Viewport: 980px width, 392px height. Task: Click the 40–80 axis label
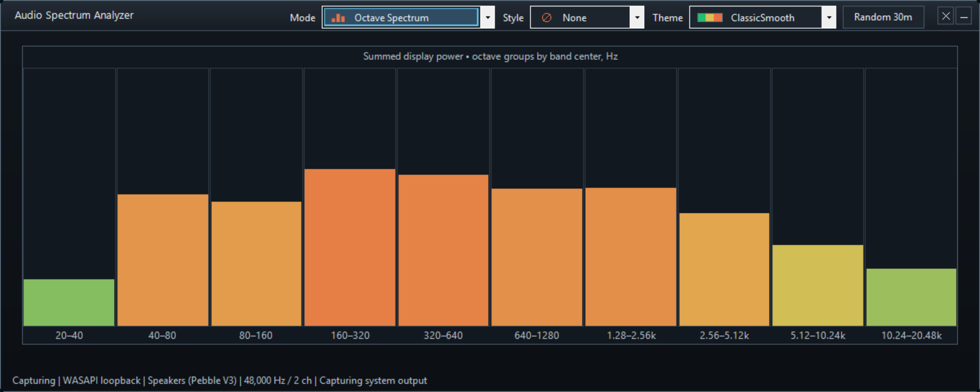click(162, 335)
